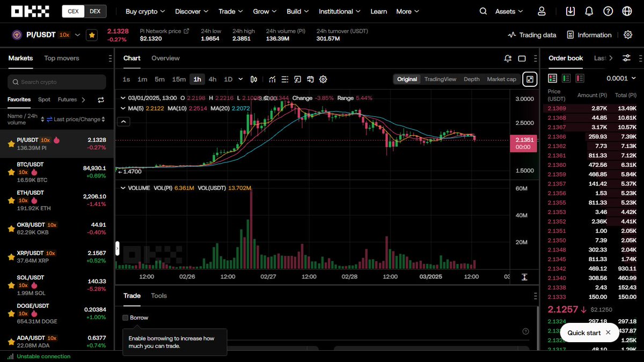Screen dimensions: 644x362
Task: Expand the chart to fullscreen
Action: pos(530,79)
